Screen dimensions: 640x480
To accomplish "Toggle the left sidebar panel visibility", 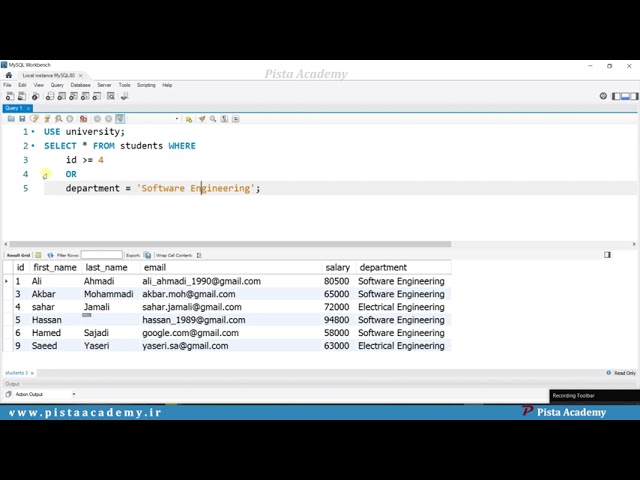I will (616, 96).
